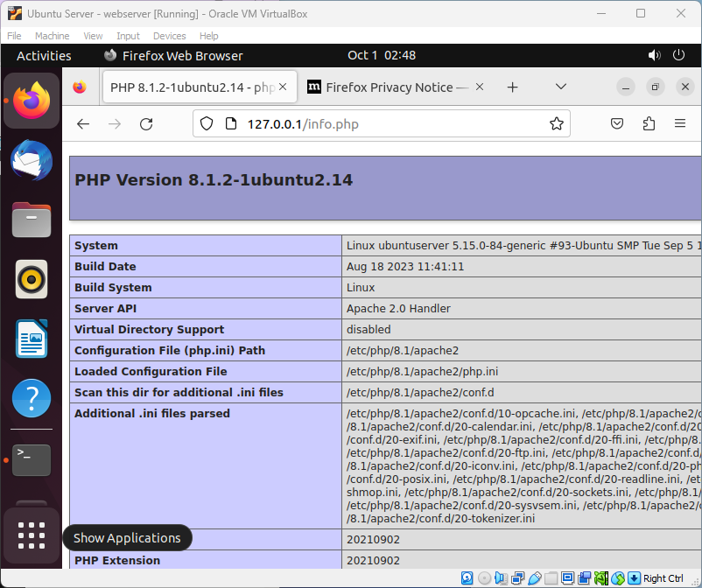Click VirtualBox USB status icon
This screenshot has height=588, width=702.
[x=535, y=578]
